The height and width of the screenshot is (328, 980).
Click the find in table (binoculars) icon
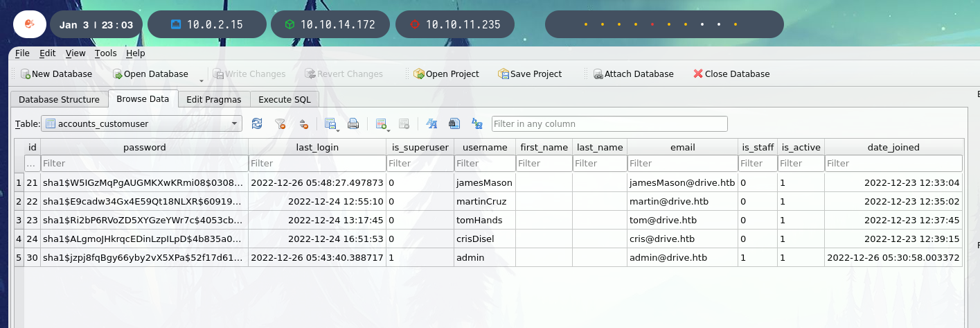pos(454,124)
